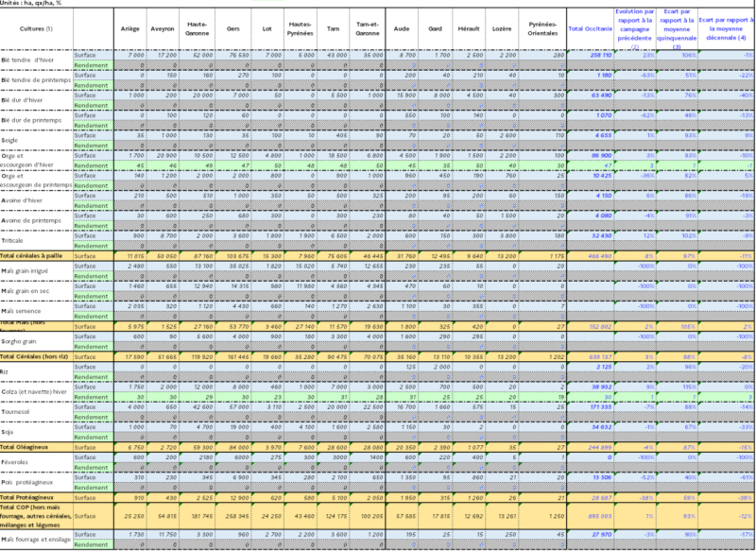
Task: Select the 'Blé dur d'hiver' row label
Action: click(x=36, y=100)
